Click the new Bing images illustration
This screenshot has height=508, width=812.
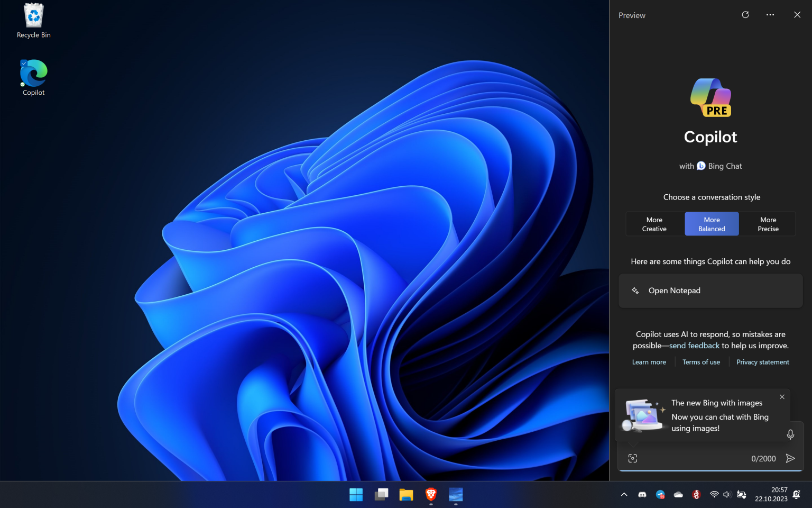click(x=643, y=415)
